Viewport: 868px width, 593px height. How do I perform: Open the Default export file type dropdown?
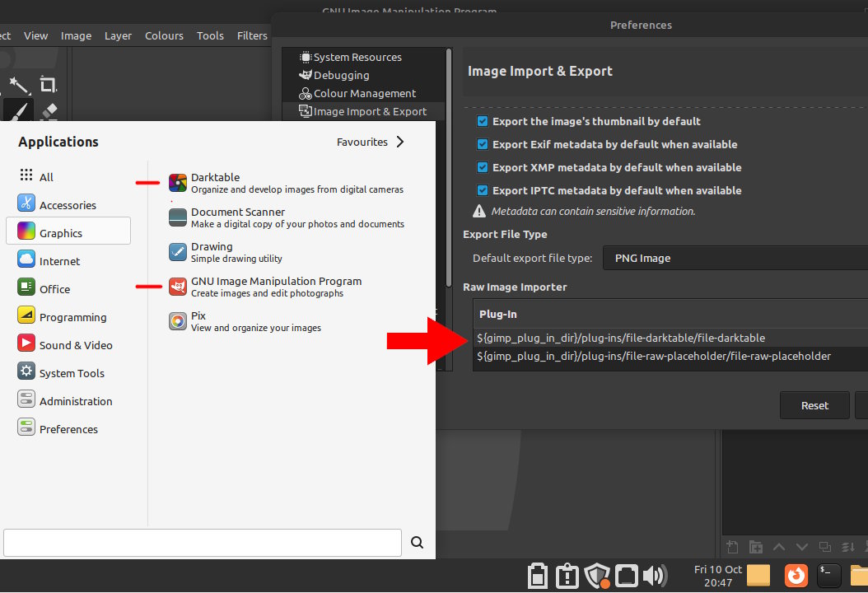pos(735,258)
